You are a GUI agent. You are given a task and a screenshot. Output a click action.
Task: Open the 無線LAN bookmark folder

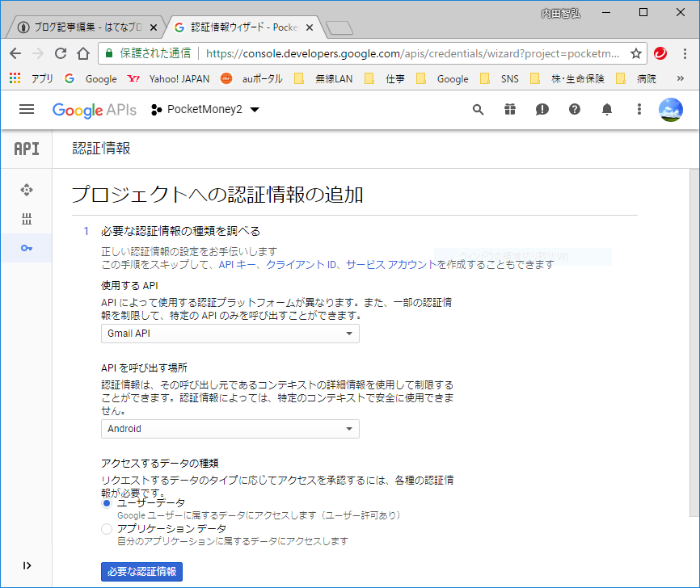323,79
